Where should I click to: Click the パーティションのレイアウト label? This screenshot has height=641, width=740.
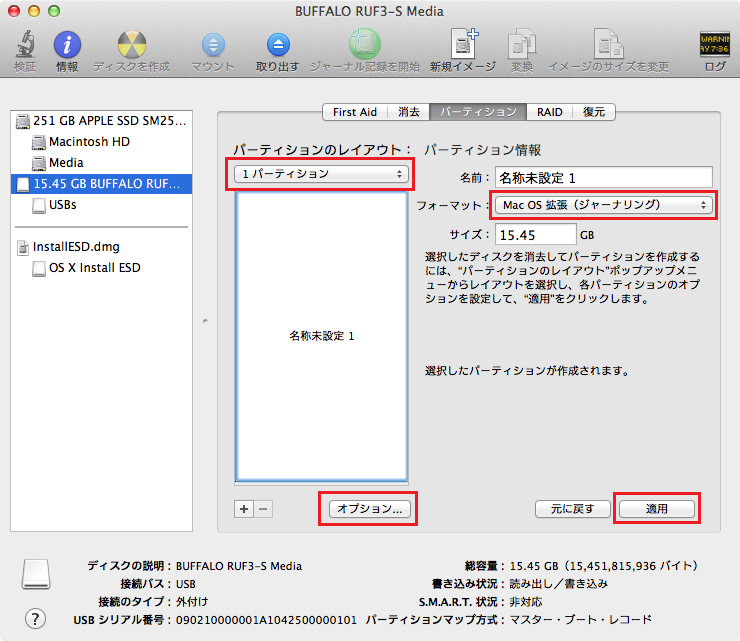(322, 150)
